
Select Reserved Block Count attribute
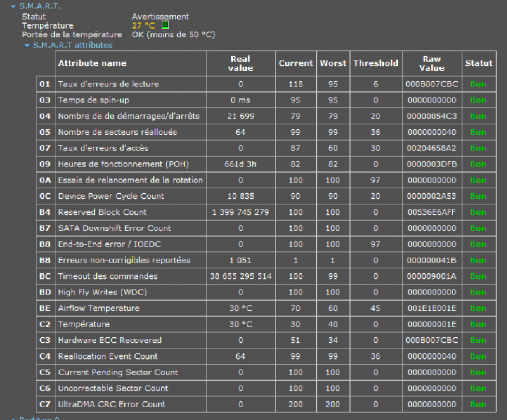click(x=102, y=212)
